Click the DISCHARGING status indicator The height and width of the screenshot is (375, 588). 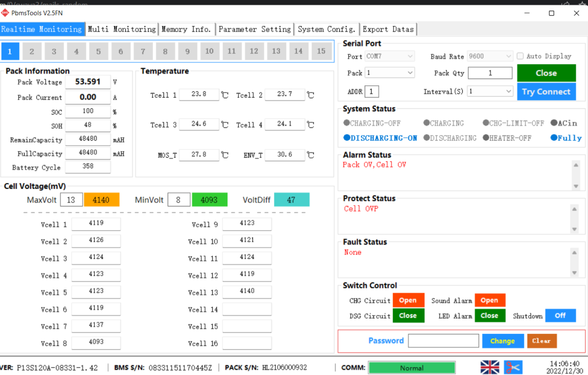(x=450, y=138)
